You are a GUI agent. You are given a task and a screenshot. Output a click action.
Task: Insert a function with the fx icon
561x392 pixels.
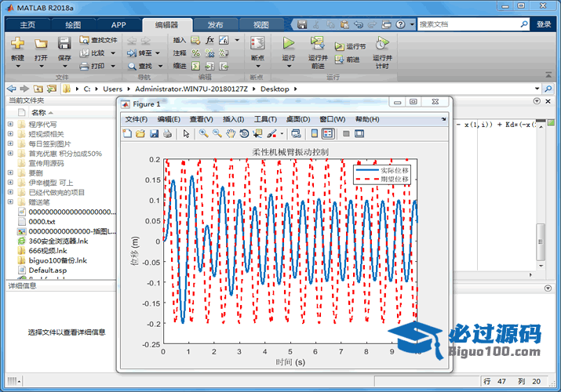(x=209, y=40)
